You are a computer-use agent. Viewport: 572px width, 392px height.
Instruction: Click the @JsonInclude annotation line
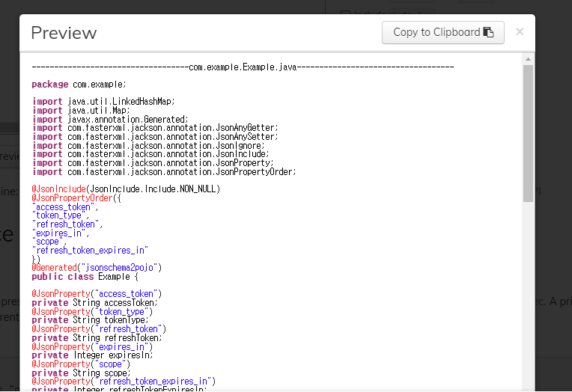126,189
